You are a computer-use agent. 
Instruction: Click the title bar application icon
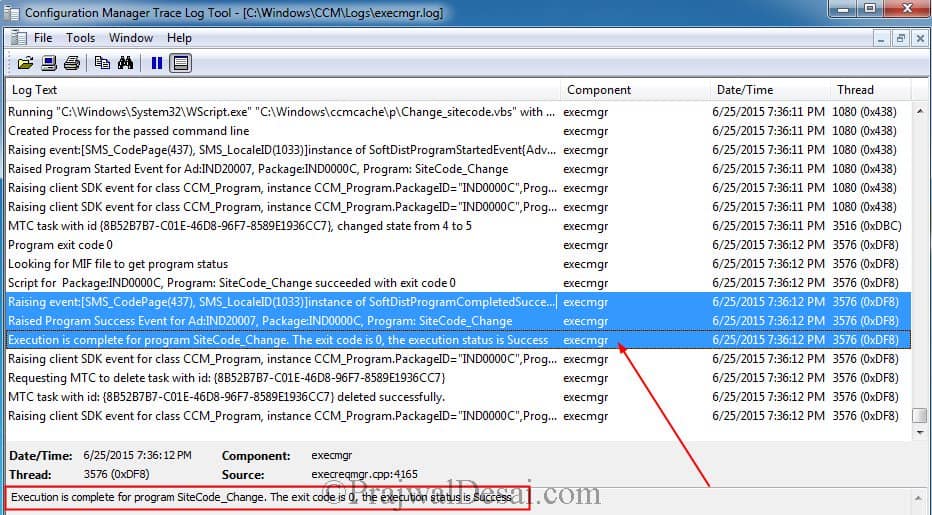coord(11,12)
